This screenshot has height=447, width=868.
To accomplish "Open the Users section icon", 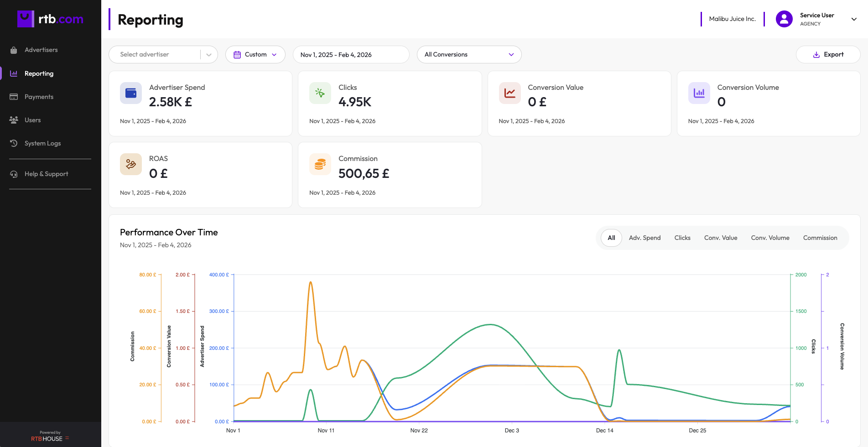I will (14, 120).
